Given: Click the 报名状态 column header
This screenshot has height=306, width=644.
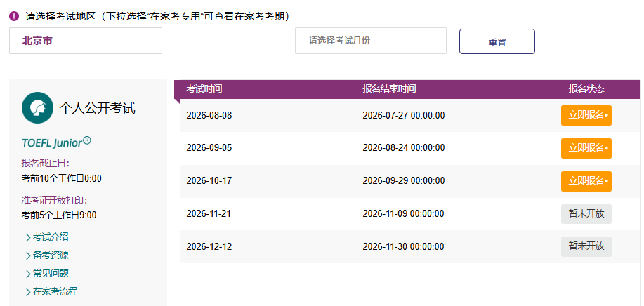Looking at the screenshot, I should click(x=586, y=89).
